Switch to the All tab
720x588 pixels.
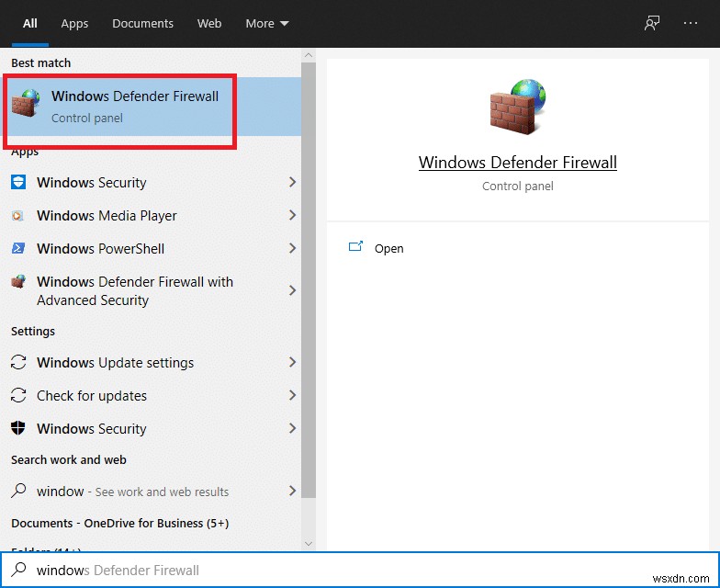(29, 23)
